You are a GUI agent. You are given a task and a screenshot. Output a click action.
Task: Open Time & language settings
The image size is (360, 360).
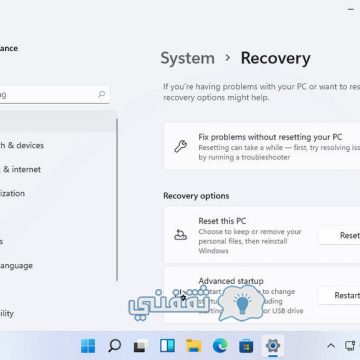16,266
